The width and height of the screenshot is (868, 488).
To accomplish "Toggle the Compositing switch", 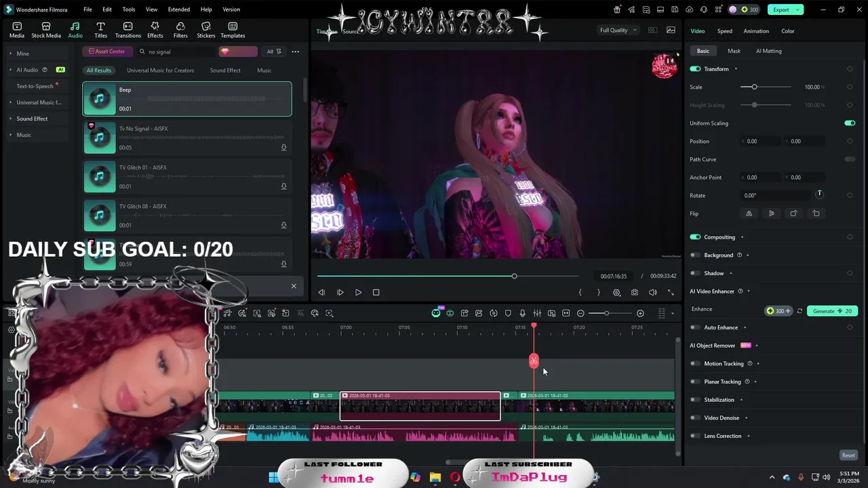I will [x=695, y=237].
